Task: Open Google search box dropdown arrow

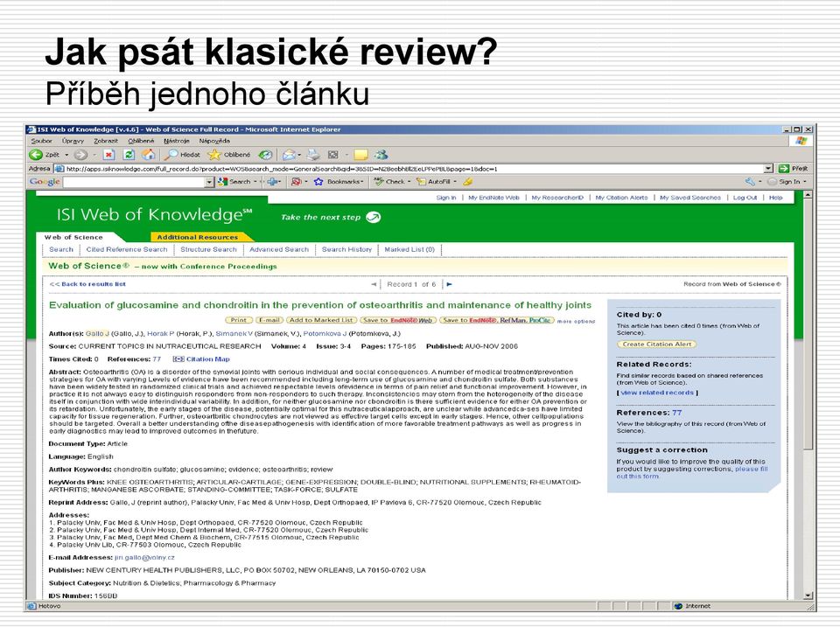Action: point(209,182)
